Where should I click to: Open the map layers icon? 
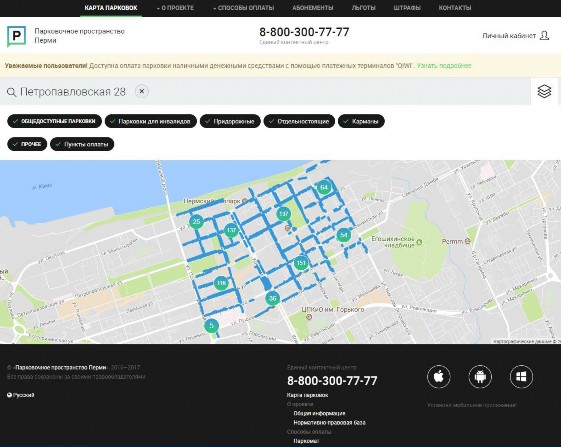544,91
